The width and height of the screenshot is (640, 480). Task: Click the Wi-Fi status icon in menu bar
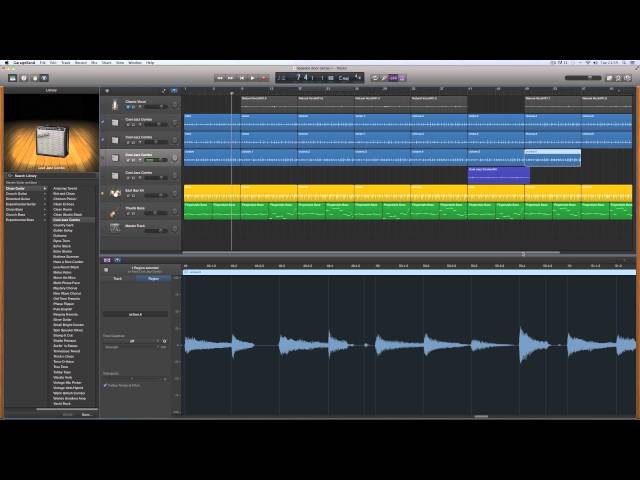coord(587,63)
